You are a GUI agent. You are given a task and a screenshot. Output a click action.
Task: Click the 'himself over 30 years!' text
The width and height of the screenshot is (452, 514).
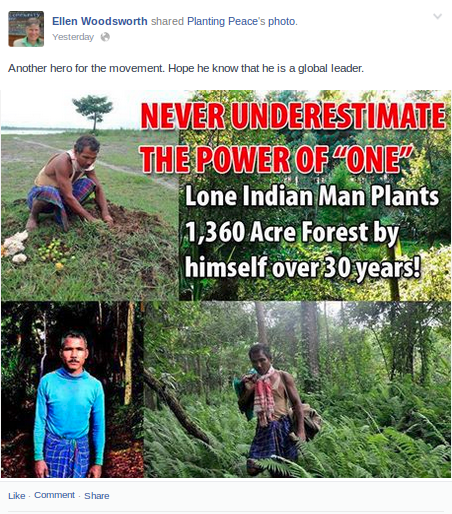click(x=302, y=267)
